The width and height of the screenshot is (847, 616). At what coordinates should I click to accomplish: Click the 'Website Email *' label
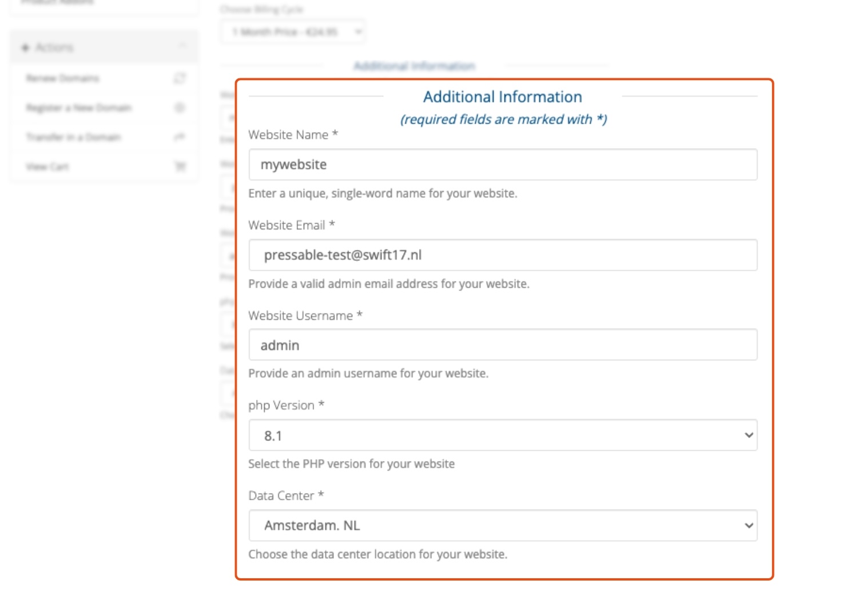coord(291,225)
